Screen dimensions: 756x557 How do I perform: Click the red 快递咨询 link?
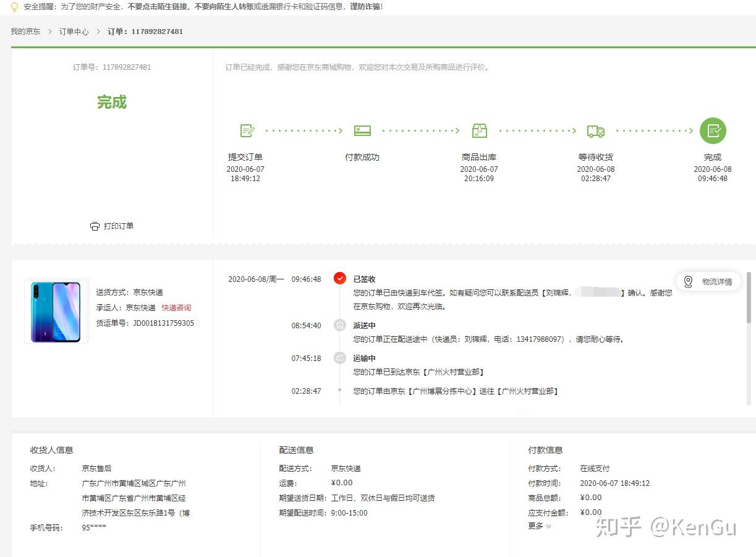pos(177,308)
